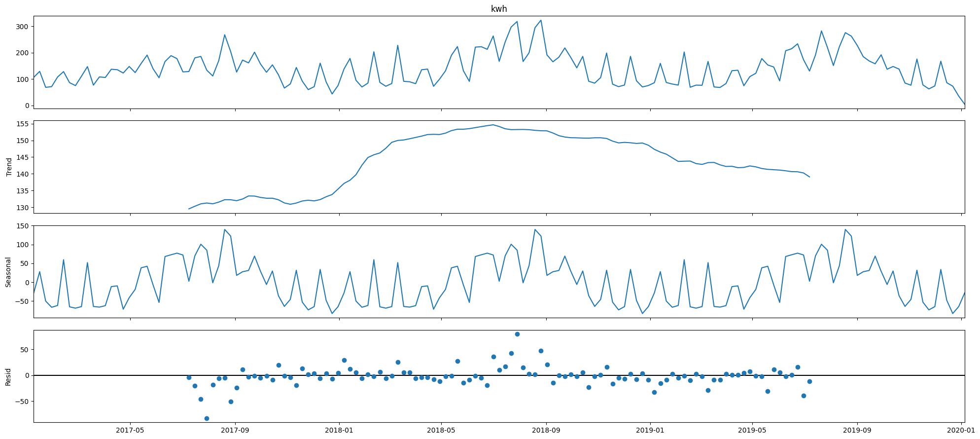Click the lowest residual dot in Resid plot
This screenshot has width=980, height=439.
point(207,418)
